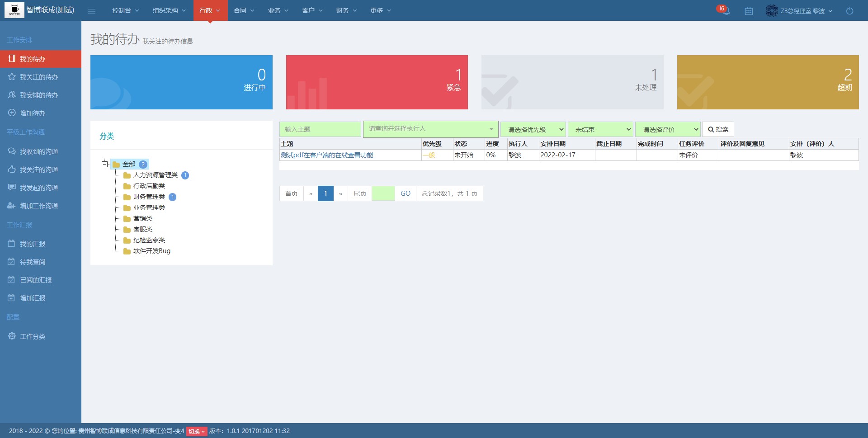Viewport: 868px width, 438px height.
Task: Click the plus icon beside 增加待办
Action: click(x=12, y=113)
